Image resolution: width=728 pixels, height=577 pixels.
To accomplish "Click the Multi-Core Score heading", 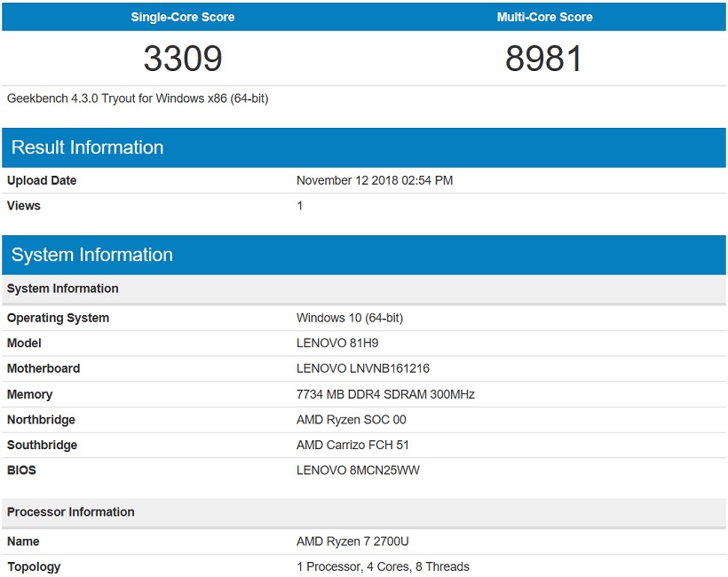I will 544,17.
